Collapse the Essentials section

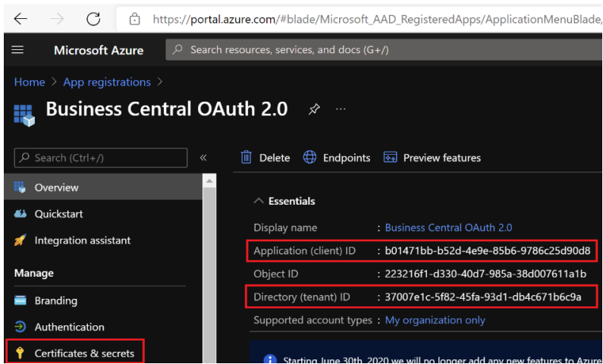259,201
